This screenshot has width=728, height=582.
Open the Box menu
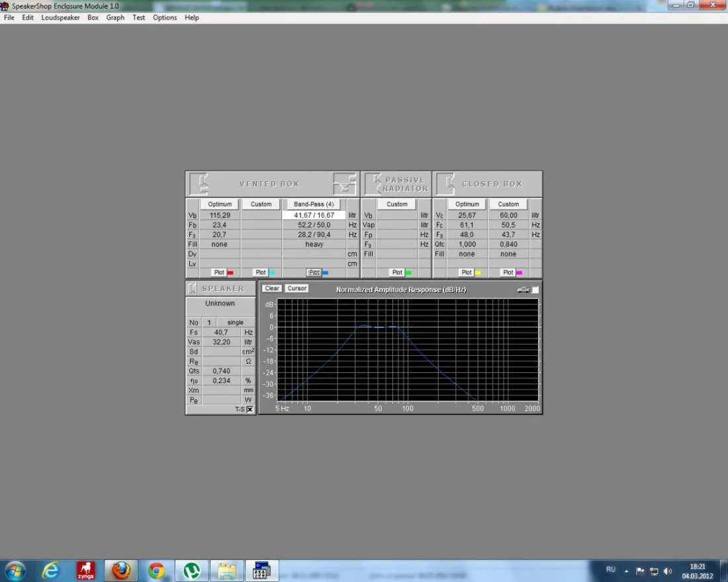[x=93, y=18]
